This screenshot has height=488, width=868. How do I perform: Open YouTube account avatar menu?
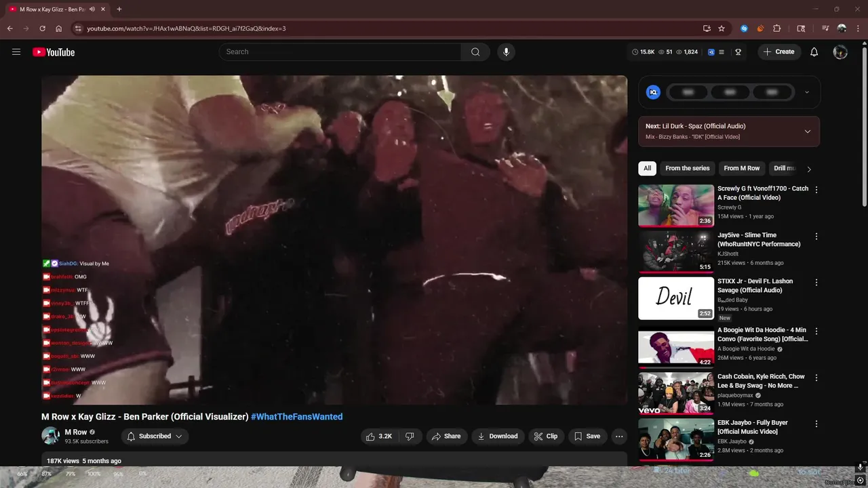tap(840, 52)
